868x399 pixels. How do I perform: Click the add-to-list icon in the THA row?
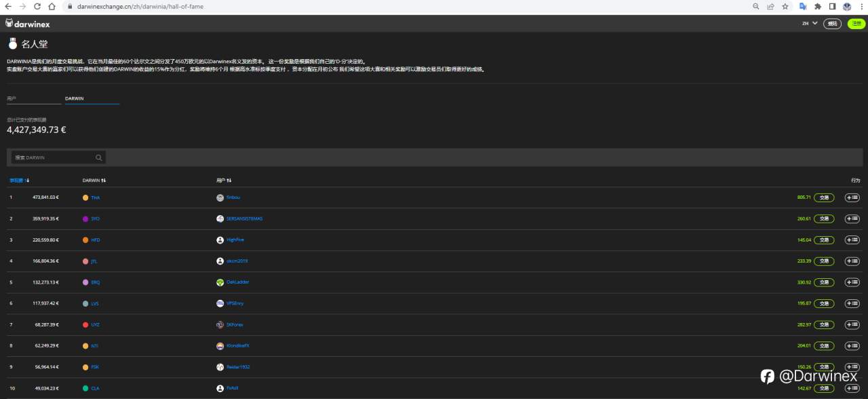tap(852, 197)
